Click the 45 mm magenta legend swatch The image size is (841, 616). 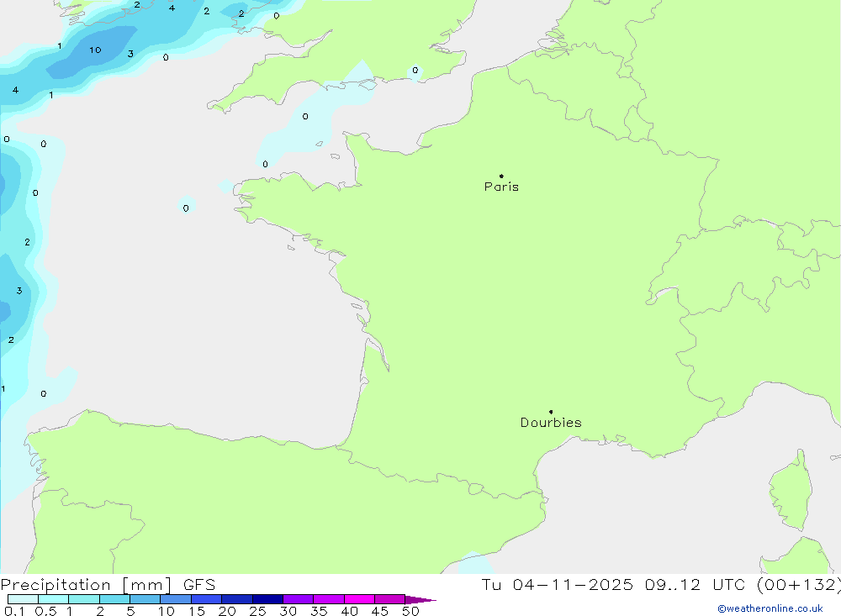tap(389, 599)
